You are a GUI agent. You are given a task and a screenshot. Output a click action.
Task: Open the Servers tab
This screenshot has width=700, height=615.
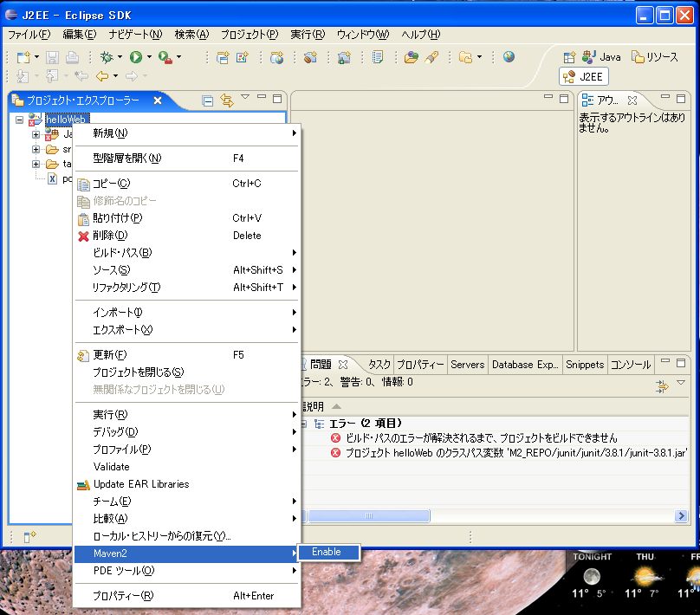(467, 365)
